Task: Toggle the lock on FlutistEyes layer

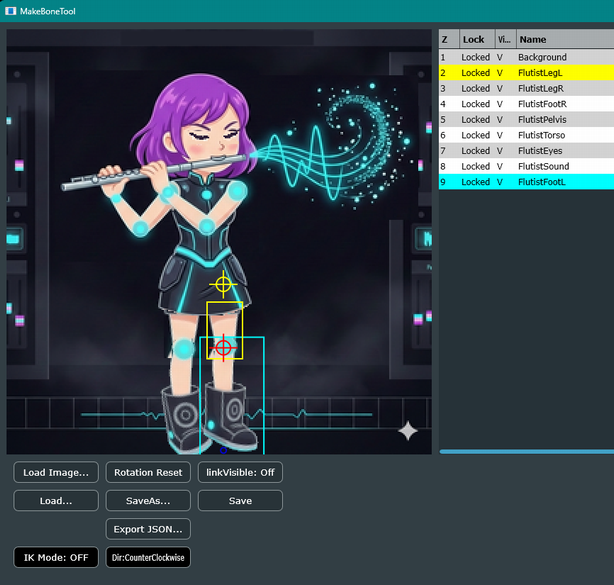Action: point(475,151)
